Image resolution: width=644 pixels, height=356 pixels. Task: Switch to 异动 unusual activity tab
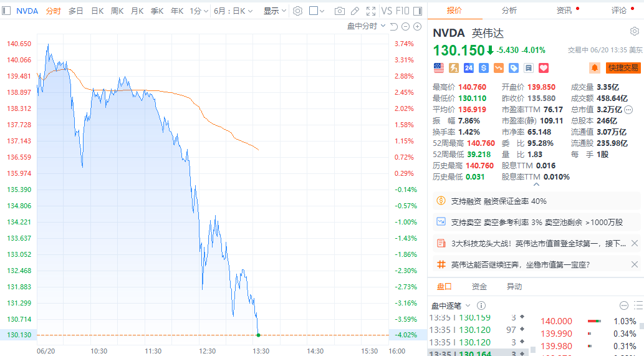click(514, 287)
